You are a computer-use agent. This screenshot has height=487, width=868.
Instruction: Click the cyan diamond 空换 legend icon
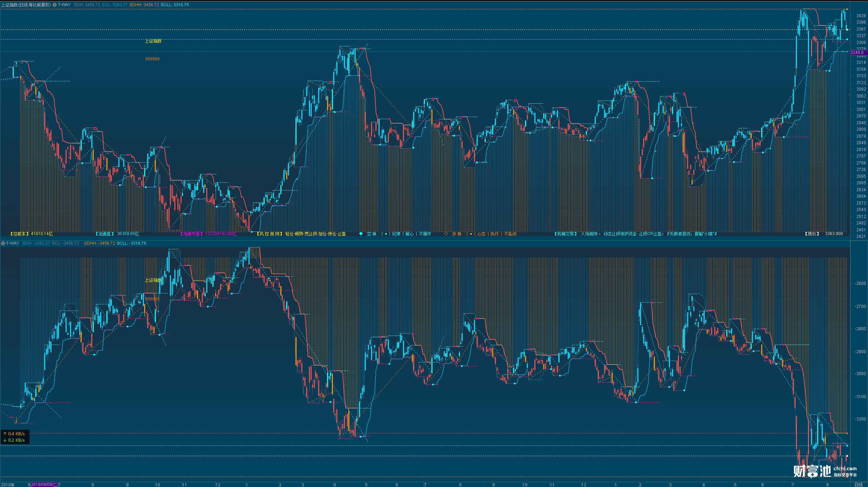pyautogui.click(x=361, y=234)
